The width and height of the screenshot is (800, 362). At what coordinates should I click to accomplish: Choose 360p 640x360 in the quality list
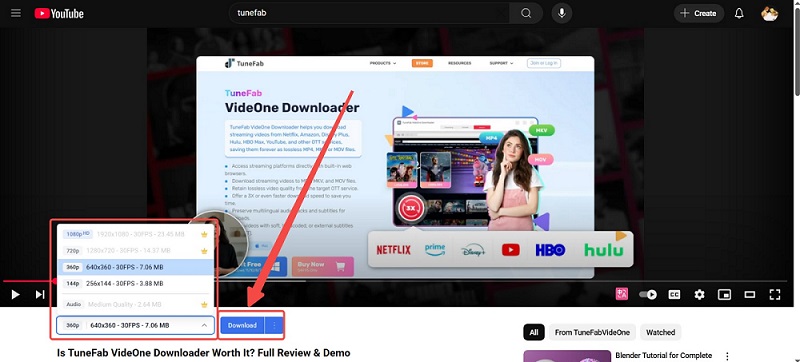[x=135, y=267]
